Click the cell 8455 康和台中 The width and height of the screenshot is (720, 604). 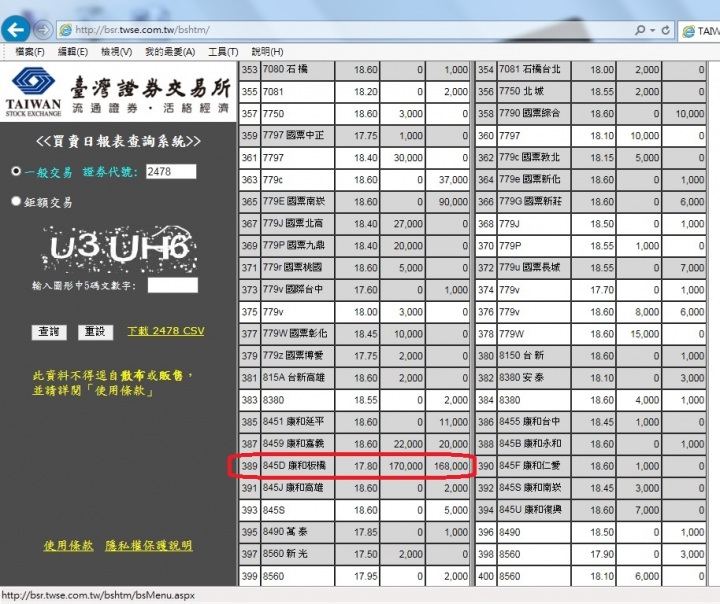click(534, 422)
